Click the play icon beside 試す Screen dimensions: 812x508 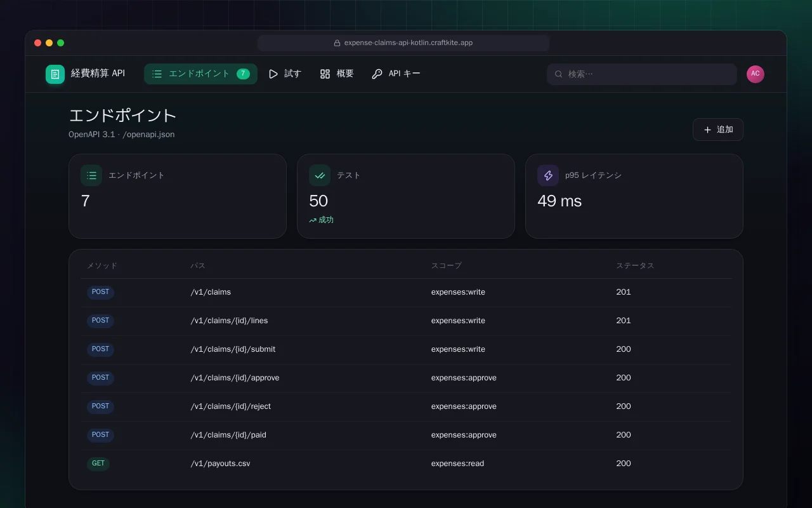coord(273,74)
